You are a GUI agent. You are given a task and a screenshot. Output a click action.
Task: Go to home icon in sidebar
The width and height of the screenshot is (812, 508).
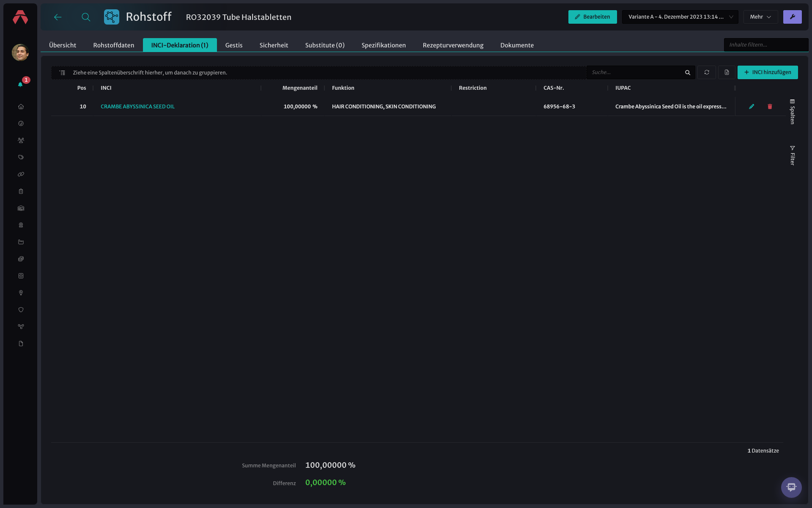coord(21,107)
